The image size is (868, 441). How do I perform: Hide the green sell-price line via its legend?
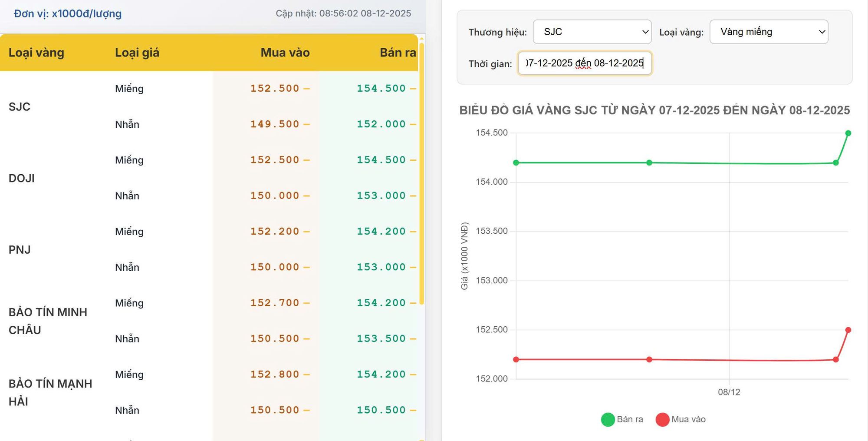(x=608, y=419)
